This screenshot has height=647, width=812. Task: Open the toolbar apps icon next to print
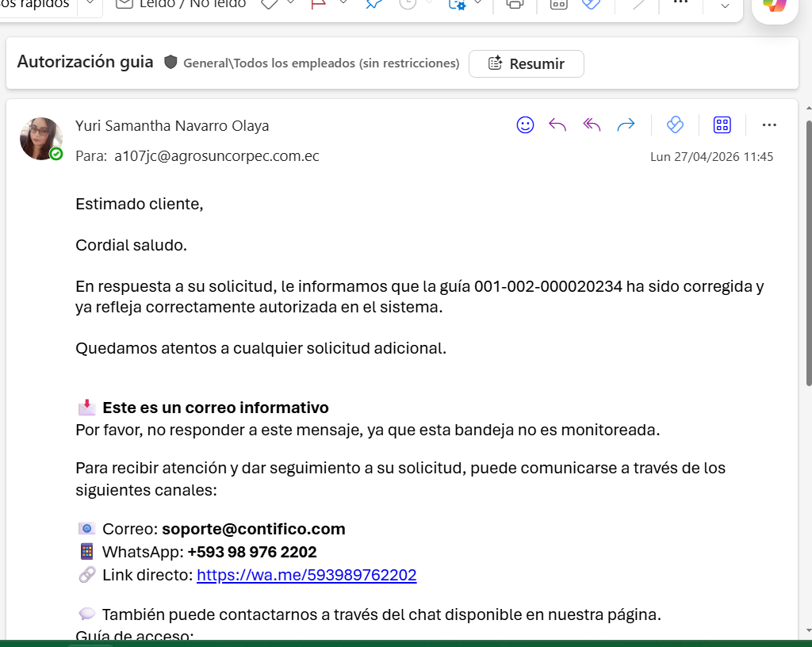[x=558, y=4]
